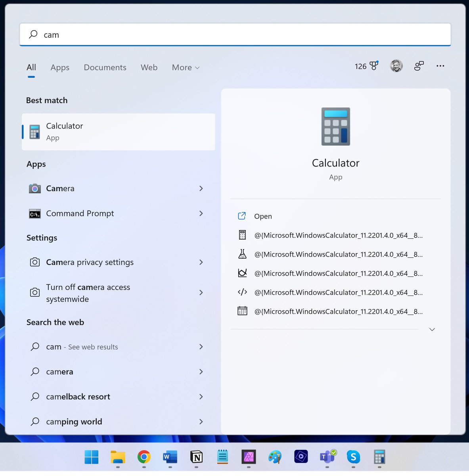The height and width of the screenshot is (476, 469).
Task: Open Microsoft Teams from the taskbar
Action: (x=327, y=457)
